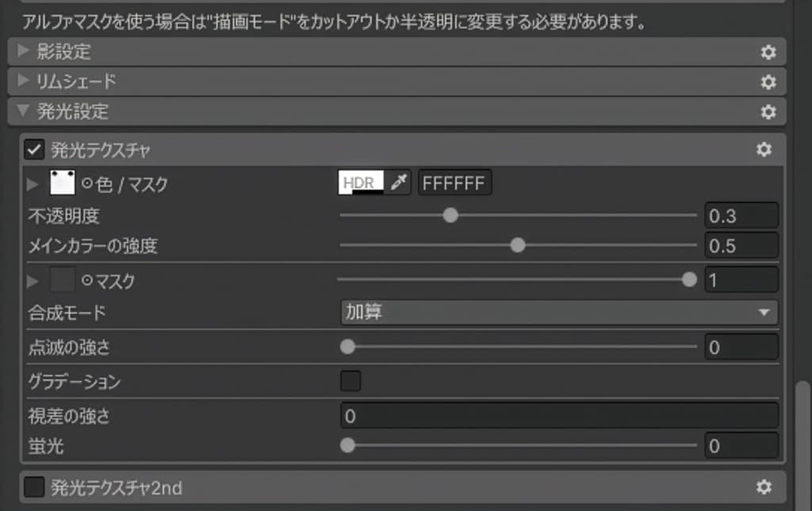Select the eyedropper color picker tool
The width and height of the screenshot is (812, 511).
pyautogui.click(x=398, y=182)
